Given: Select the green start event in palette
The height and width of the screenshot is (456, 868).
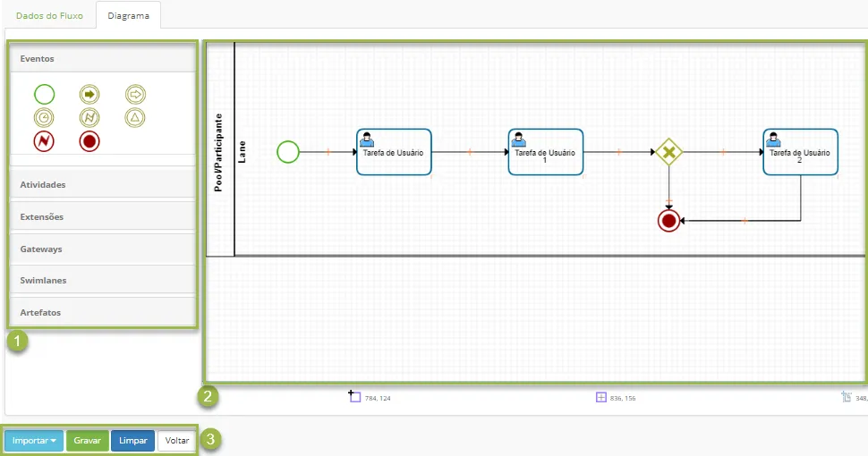Looking at the screenshot, I should click(x=44, y=94).
